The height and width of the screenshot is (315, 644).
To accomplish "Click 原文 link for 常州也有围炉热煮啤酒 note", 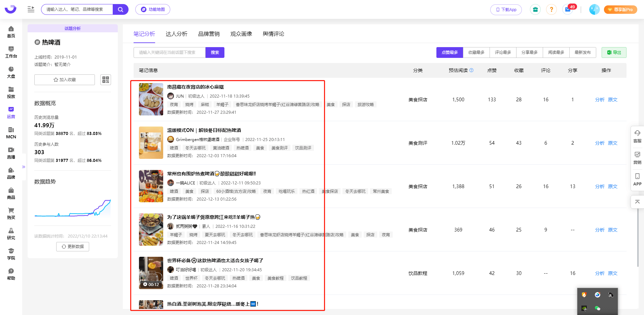I will coord(613,186).
